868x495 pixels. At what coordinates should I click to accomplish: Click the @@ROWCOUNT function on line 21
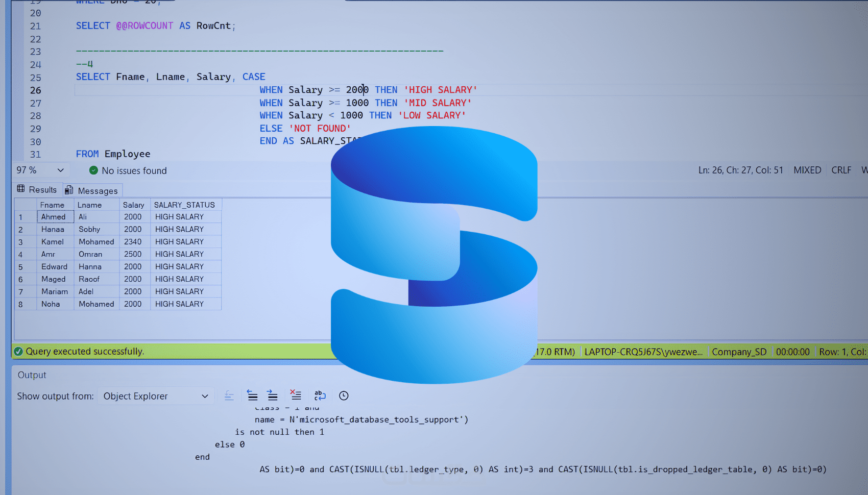(x=144, y=26)
